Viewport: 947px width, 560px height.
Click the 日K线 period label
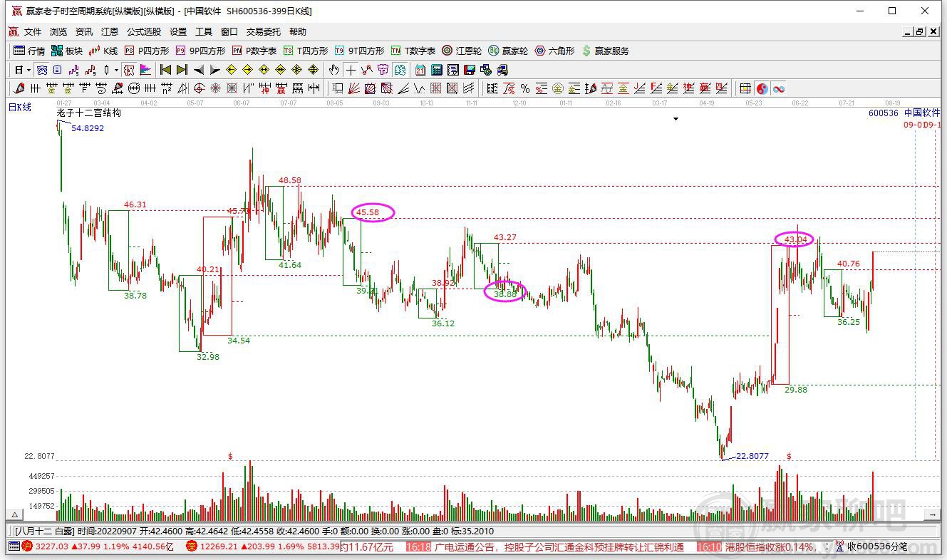[x=20, y=107]
